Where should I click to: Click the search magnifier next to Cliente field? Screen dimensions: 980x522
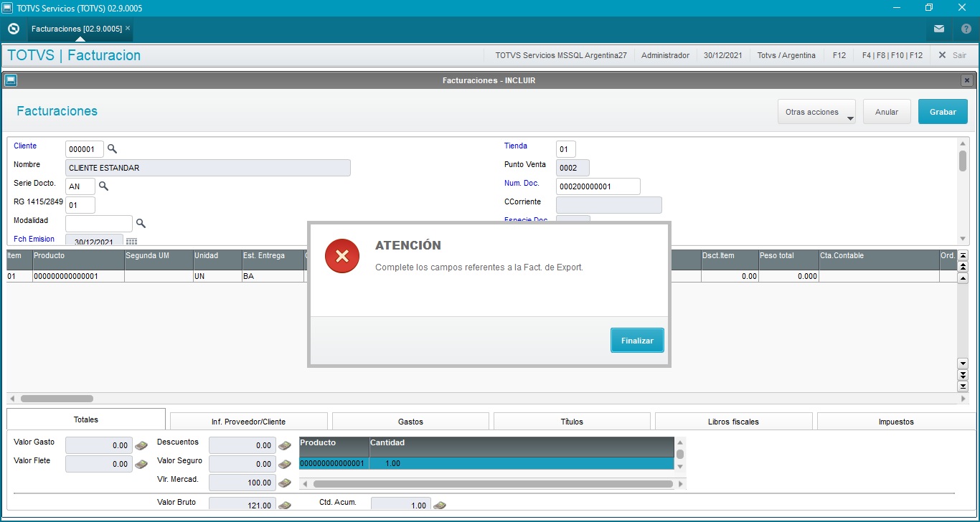112,149
